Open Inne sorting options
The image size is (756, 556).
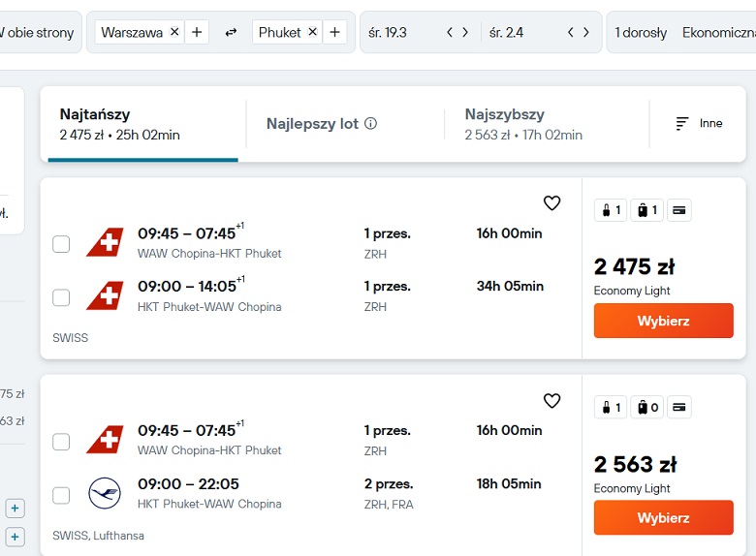699,124
